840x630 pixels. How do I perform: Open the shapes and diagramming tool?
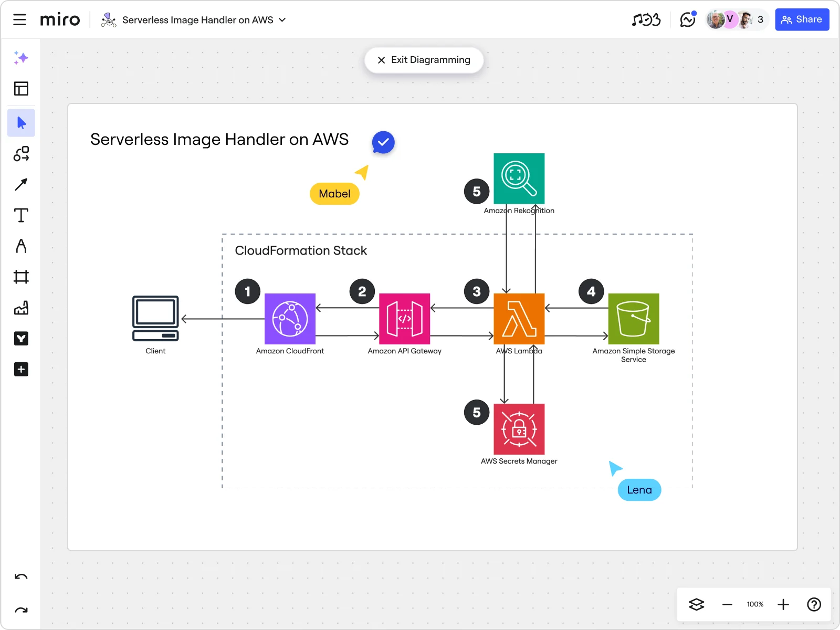21,154
